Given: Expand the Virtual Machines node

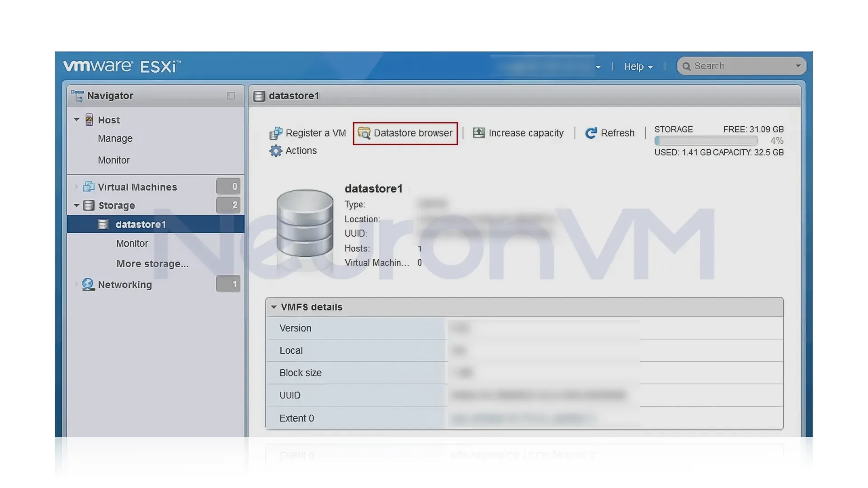Looking at the screenshot, I should 76,187.
